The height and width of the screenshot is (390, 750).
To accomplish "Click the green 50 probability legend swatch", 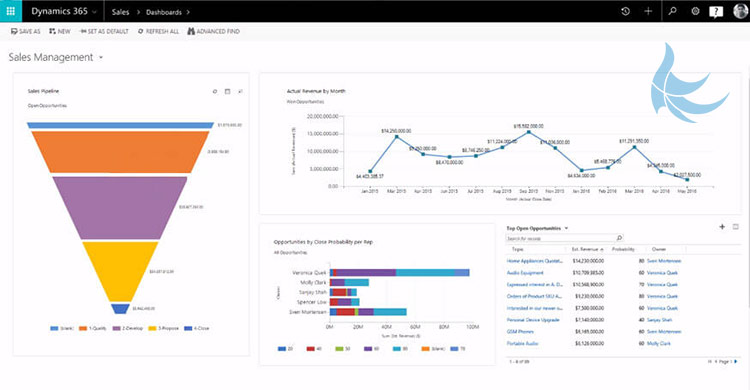I will click(x=339, y=349).
